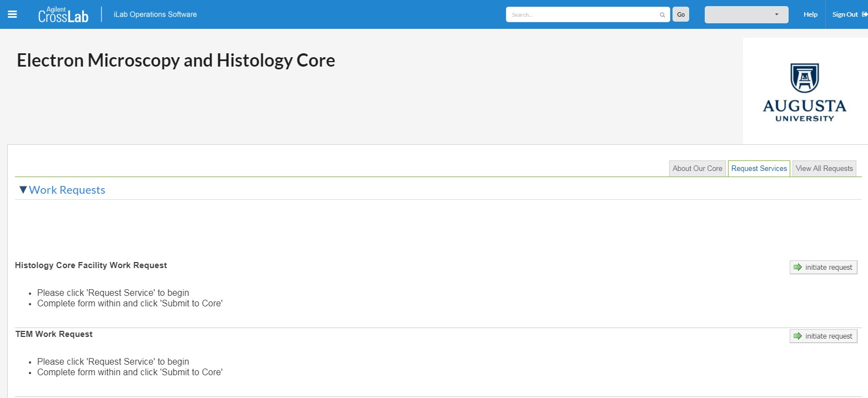Collapse the Work Requests triangle
Screen dimensions: 868x398
[23, 190]
